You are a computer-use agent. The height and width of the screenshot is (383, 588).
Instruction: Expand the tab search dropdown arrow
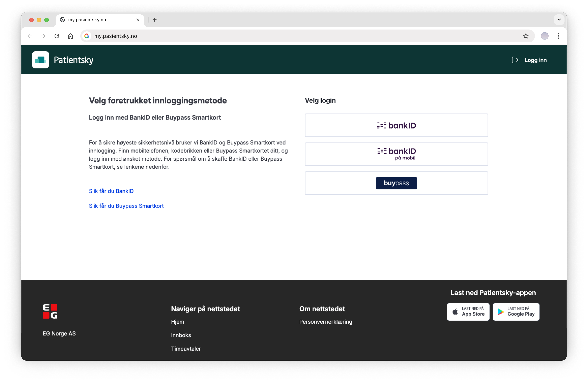point(559,20)
